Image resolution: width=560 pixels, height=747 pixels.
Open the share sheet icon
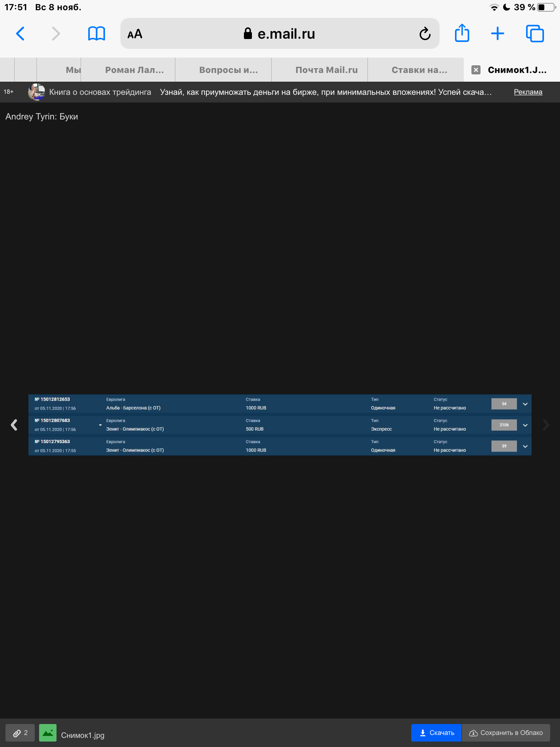pyautogui.click(x=462, y=34)
